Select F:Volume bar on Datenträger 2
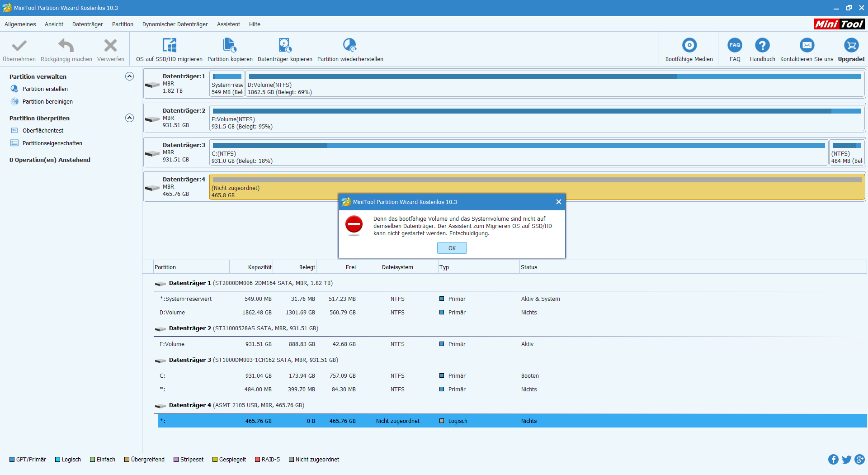The width and height of the screenshot is (868, 475). coord(537,118)
